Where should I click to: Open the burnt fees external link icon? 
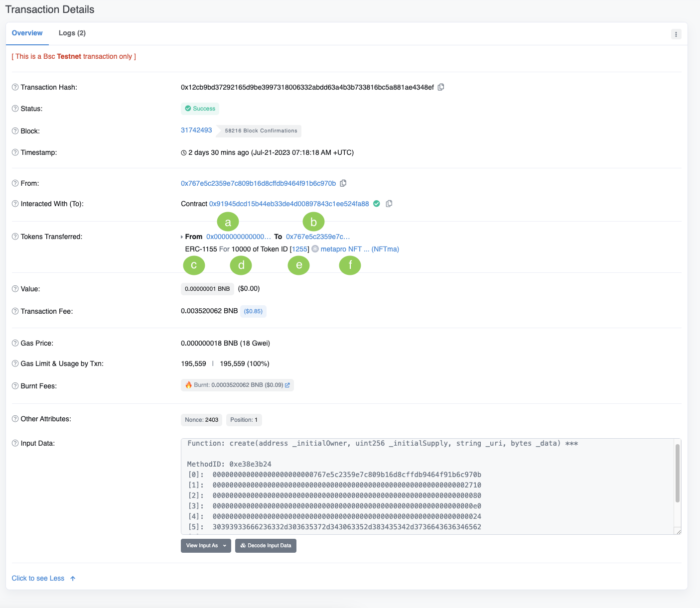[x=287, y=385]
